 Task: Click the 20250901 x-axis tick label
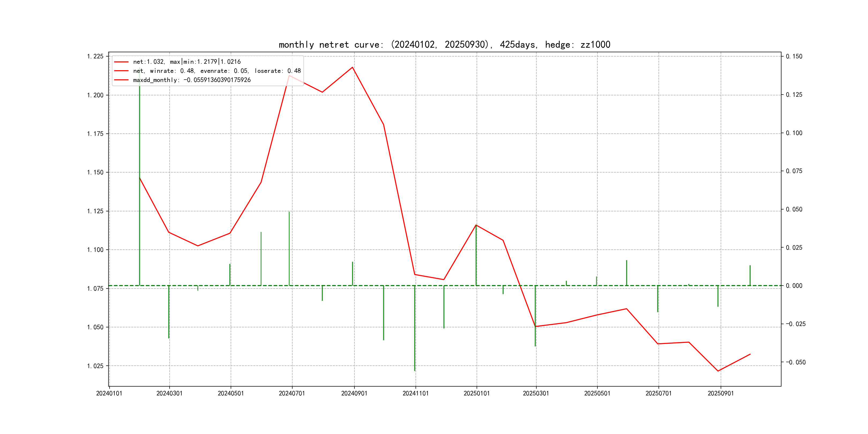(720, 393)
